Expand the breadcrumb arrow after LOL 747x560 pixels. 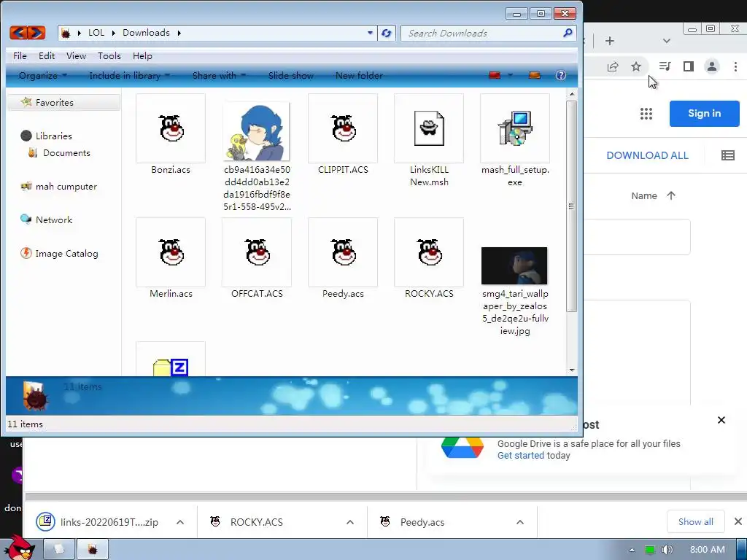point(113,33)
